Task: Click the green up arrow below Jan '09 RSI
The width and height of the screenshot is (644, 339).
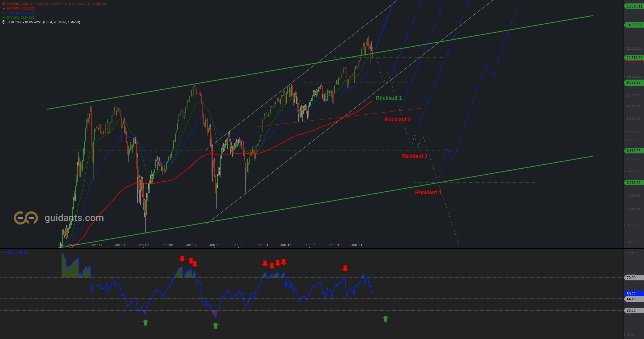Action: coord(216,325)
